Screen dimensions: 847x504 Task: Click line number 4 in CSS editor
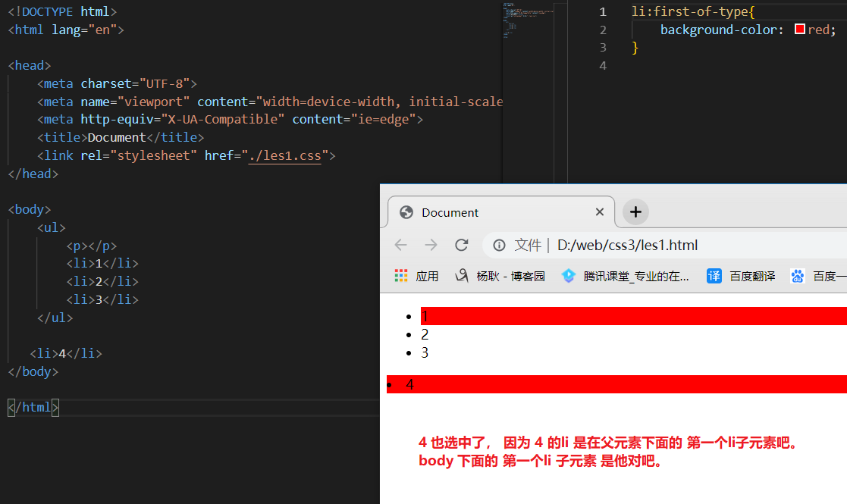[603, 66]
